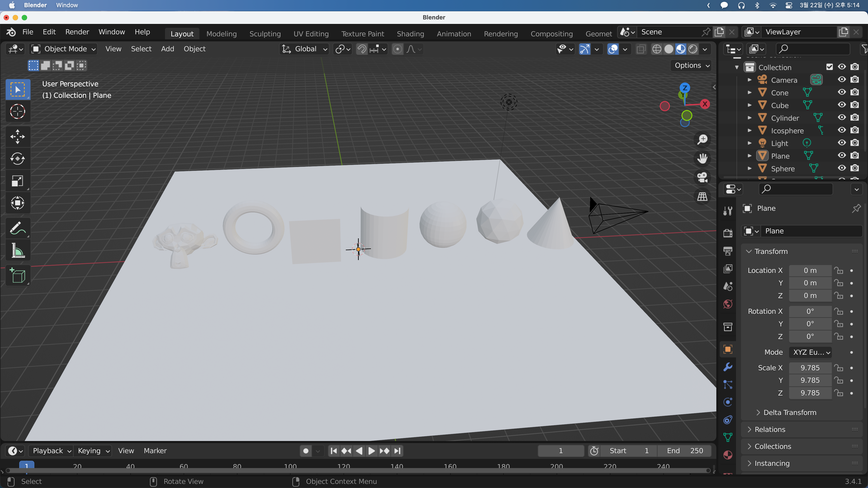Image resolution: width=868 pixels, height=488 pixels.
Task: Open the Physics properties tab
Action: [x=728, y=402]
